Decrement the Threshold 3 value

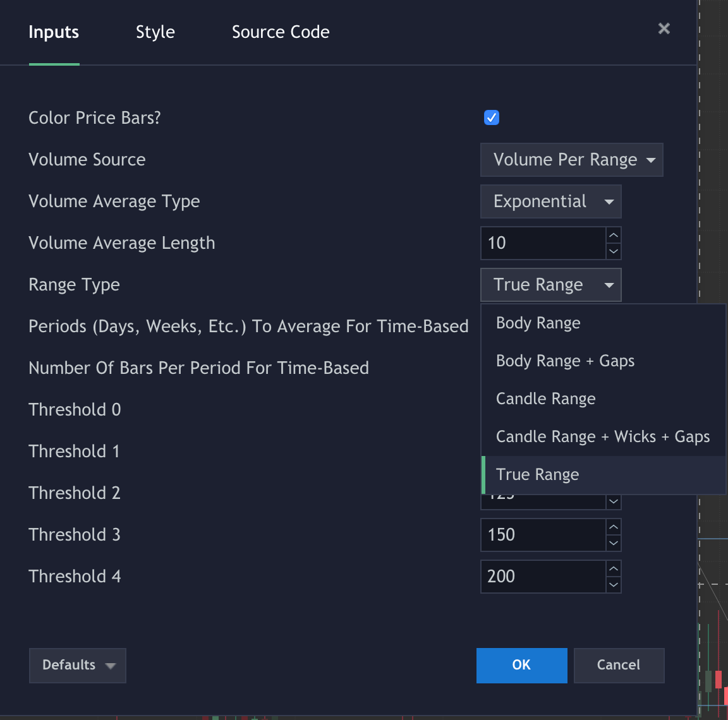coord(613,543)
